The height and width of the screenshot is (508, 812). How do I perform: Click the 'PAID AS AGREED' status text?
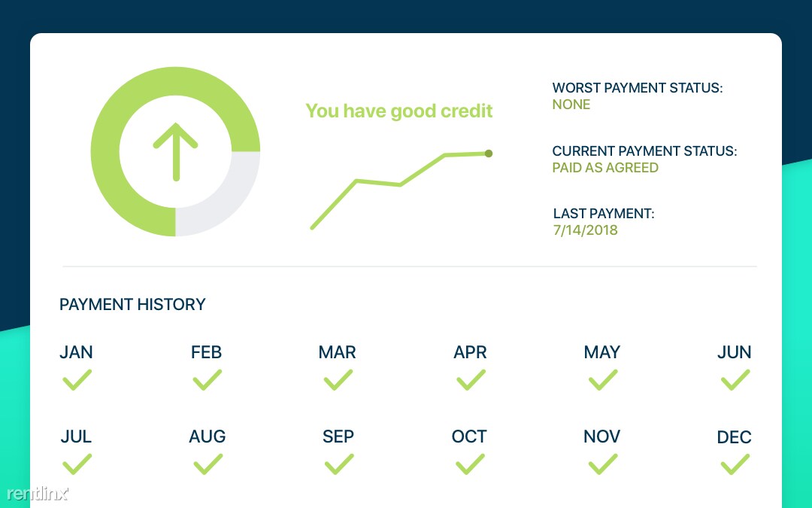pyautogui.click(x=604, y=167)
